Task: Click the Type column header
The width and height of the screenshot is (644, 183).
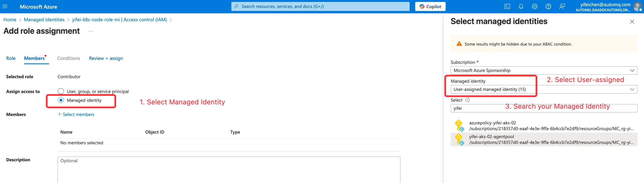Action: (x=235, y=132)
